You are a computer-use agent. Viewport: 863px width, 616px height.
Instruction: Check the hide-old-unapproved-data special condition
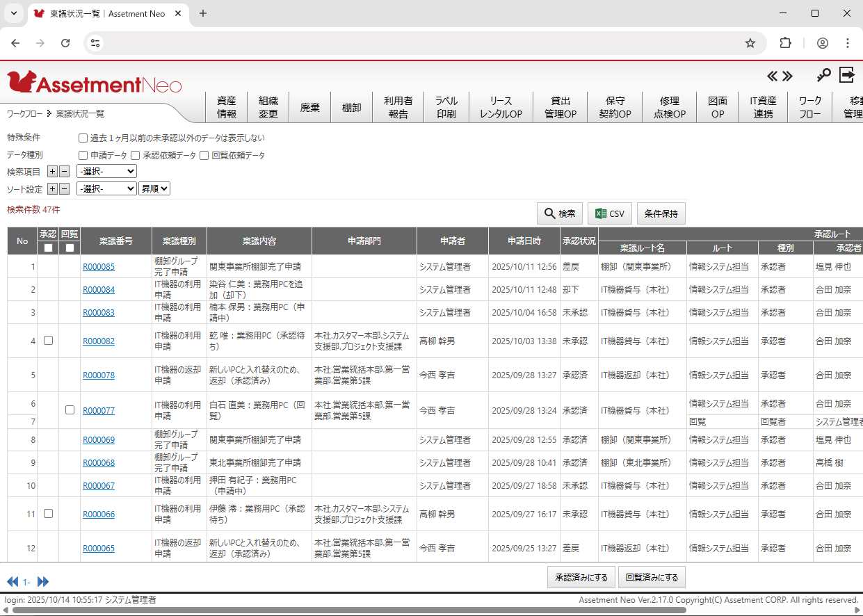point(82,138)
